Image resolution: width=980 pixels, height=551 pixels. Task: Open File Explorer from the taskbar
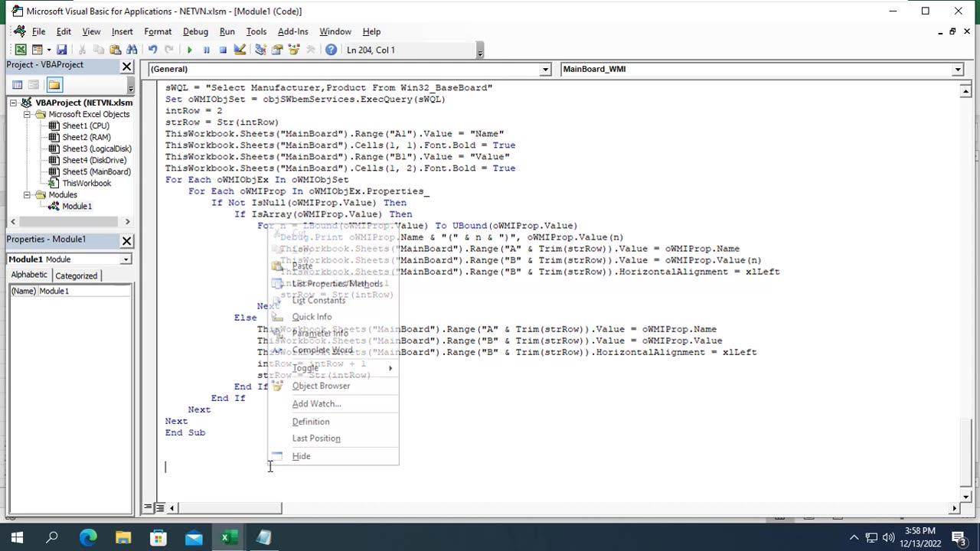pyautogui.click(x=123, y=538)
